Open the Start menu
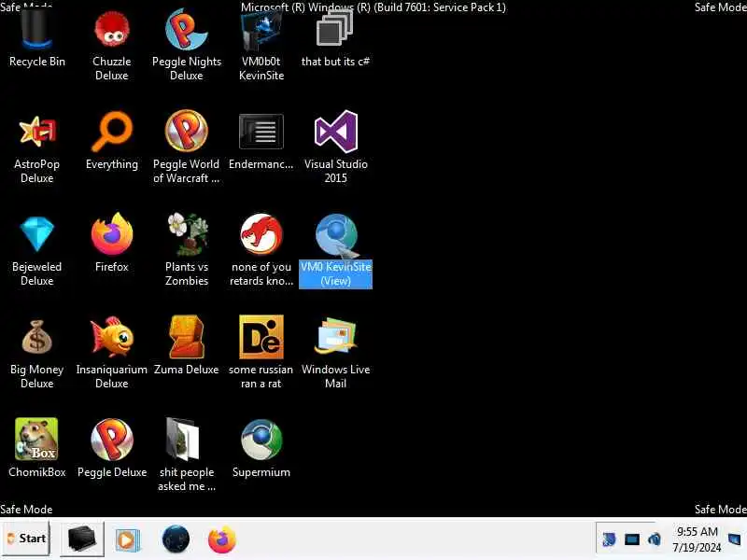This screenshot has width=747, height=560. point(26,539)
